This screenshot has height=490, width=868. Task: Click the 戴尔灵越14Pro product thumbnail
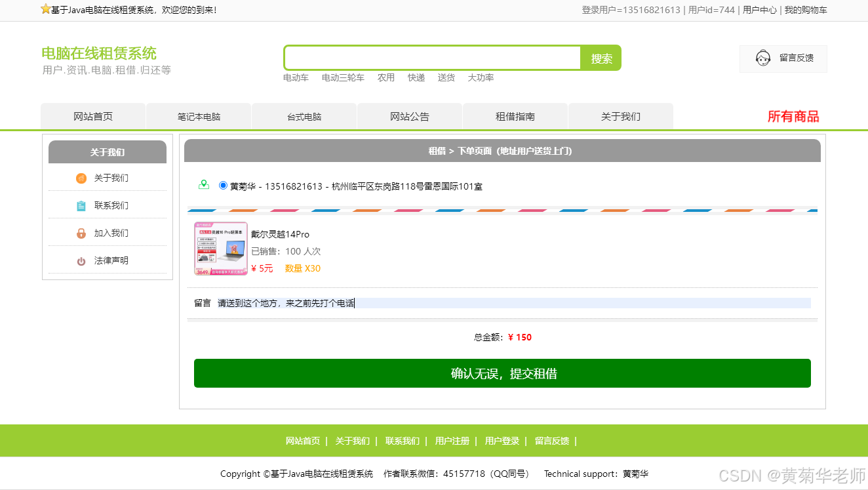[221, 249]
